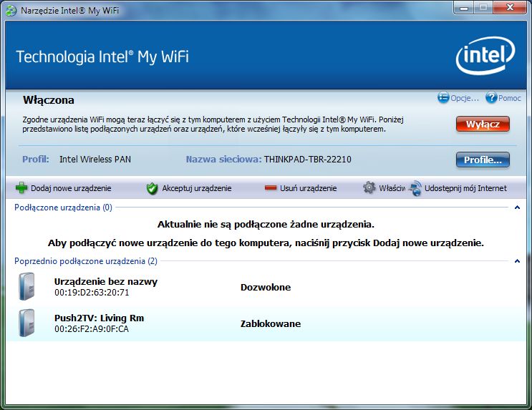This screenshot has width=532, height=410.
Task: Select the Urządzenie bez nazwy name
Action: 106,281
